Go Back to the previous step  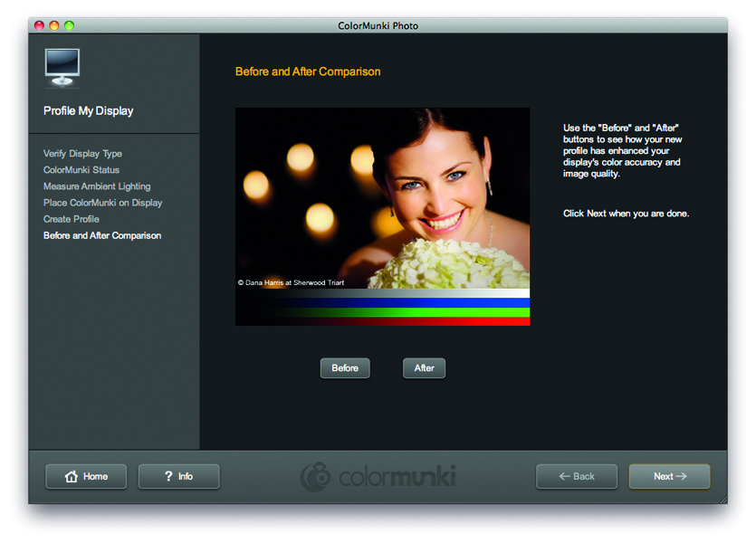pyautogui.click(x=577, y=477)
